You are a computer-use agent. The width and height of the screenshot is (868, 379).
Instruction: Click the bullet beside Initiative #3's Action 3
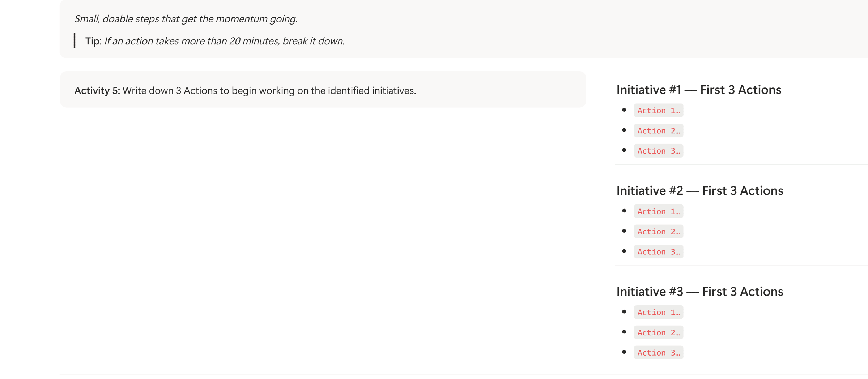pyautogui.click(x=624, y=352)
